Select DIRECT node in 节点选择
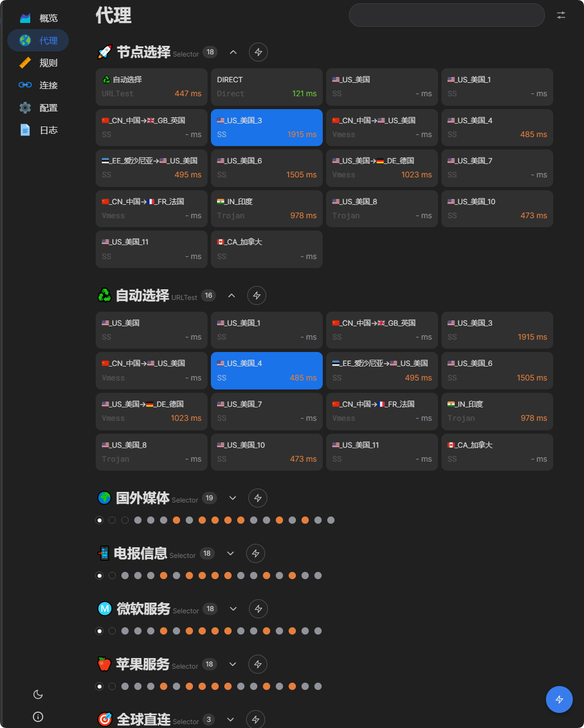Screen dimensions: 584x728 [x=266, y=87]
